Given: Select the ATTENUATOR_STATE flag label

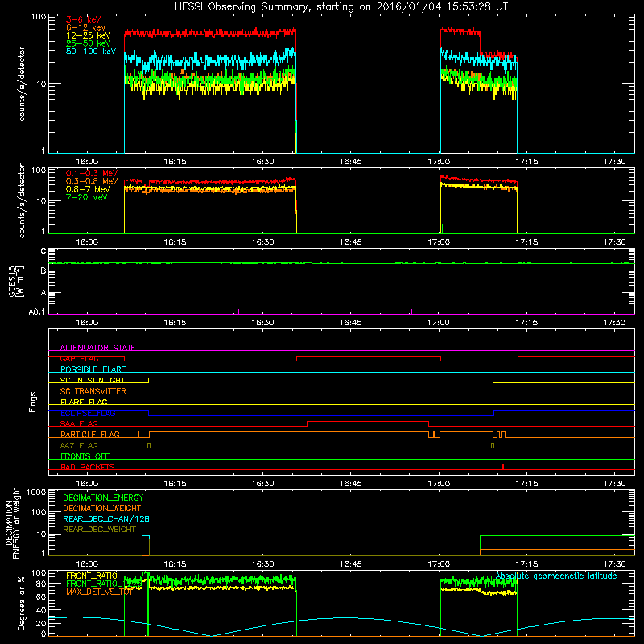Looking at the screenshot, I should pos(97,348).
